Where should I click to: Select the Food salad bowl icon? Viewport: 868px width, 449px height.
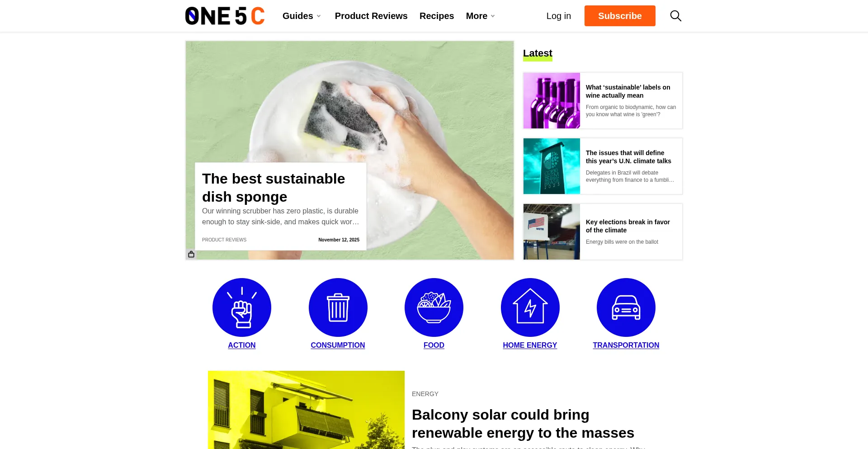(434, 307)
